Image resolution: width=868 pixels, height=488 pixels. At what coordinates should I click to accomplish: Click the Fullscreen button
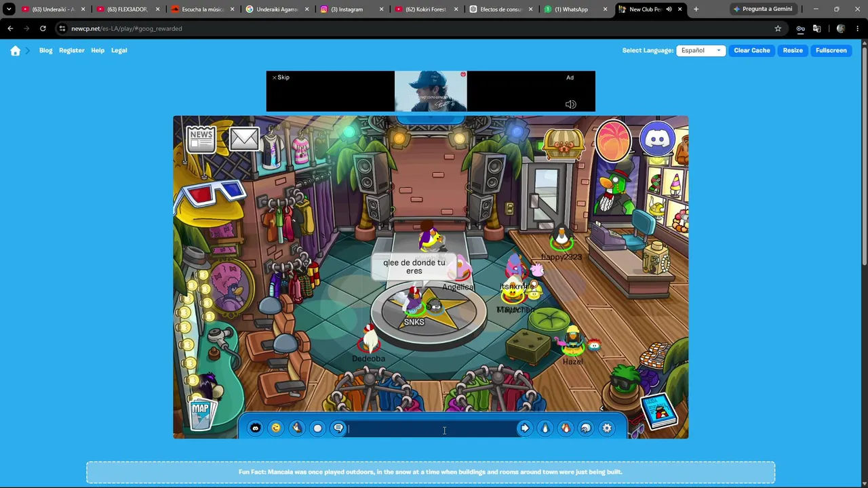tap(831, 50)
